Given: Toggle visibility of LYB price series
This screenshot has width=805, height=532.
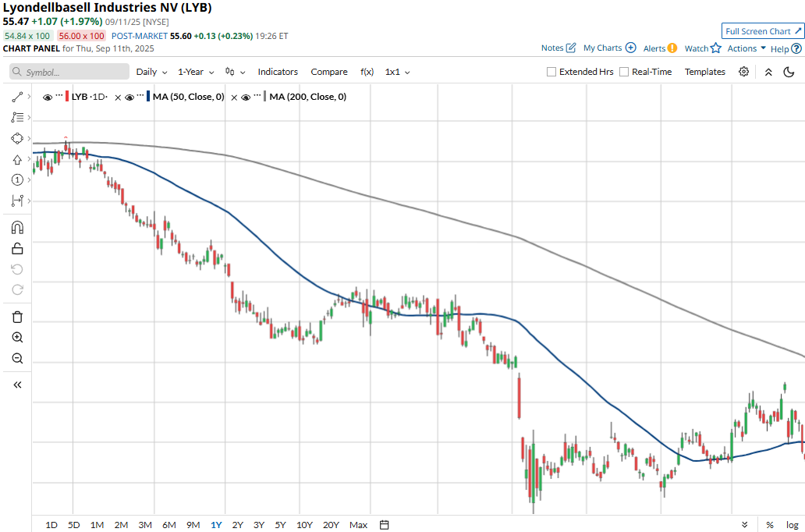Looking at the screenshot, I should click(x=48, y=97).
